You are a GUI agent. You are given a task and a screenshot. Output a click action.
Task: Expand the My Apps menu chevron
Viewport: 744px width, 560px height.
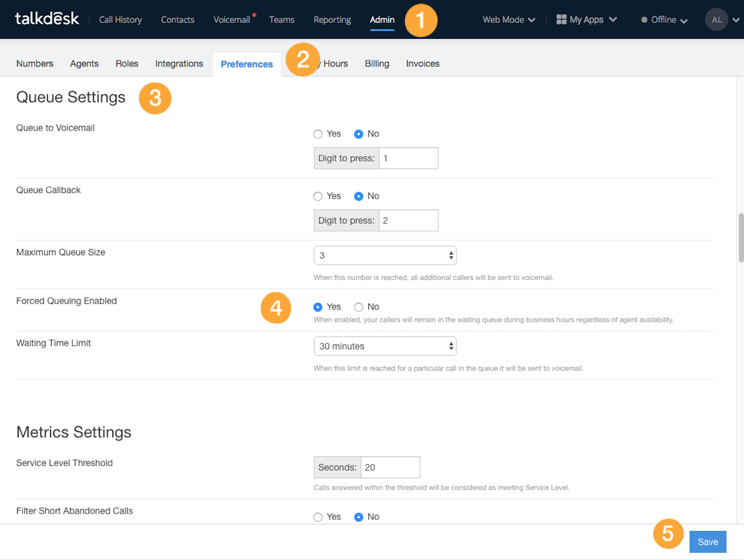click(x=613, y=19)
